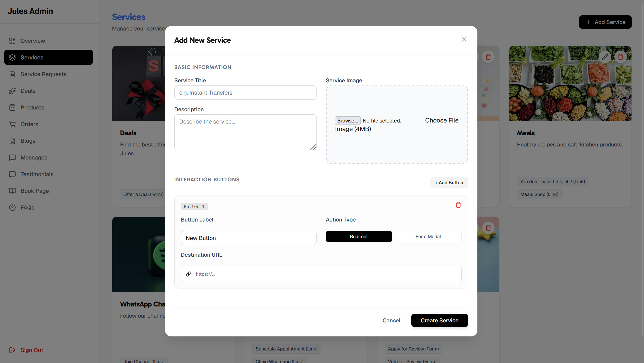
Task: Open the Meals Shop link chip
Action: pos(539,194)
